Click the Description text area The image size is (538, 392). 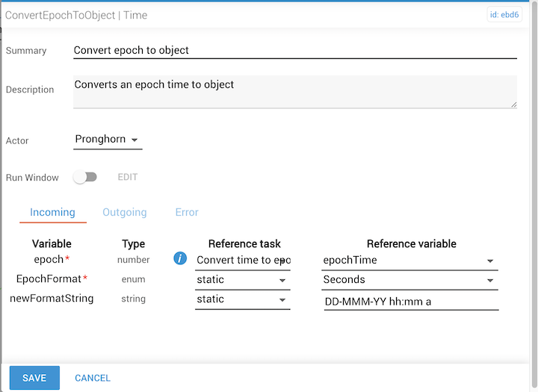(x=294, y=91)
